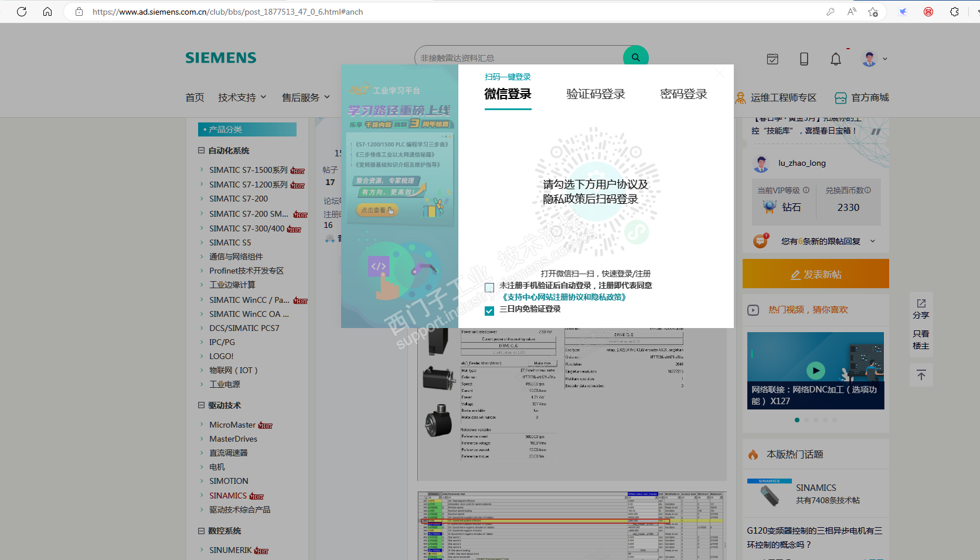Open the notifications bell icon
This screenshot has height=560, width=980.
click(836, 59)
